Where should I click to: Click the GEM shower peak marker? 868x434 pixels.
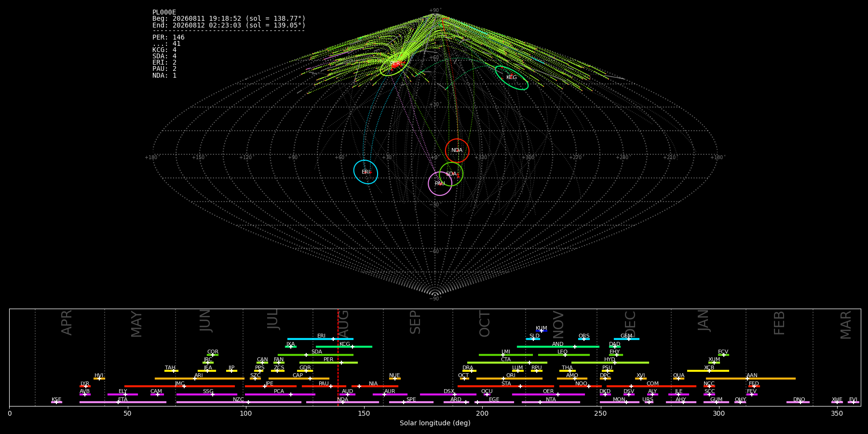pos(628,339)
